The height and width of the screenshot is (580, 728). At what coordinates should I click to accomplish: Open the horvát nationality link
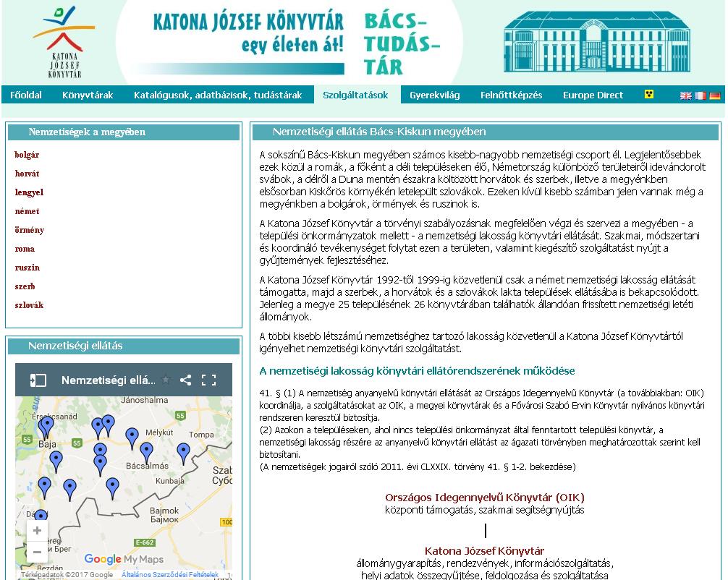coord(27,174)
